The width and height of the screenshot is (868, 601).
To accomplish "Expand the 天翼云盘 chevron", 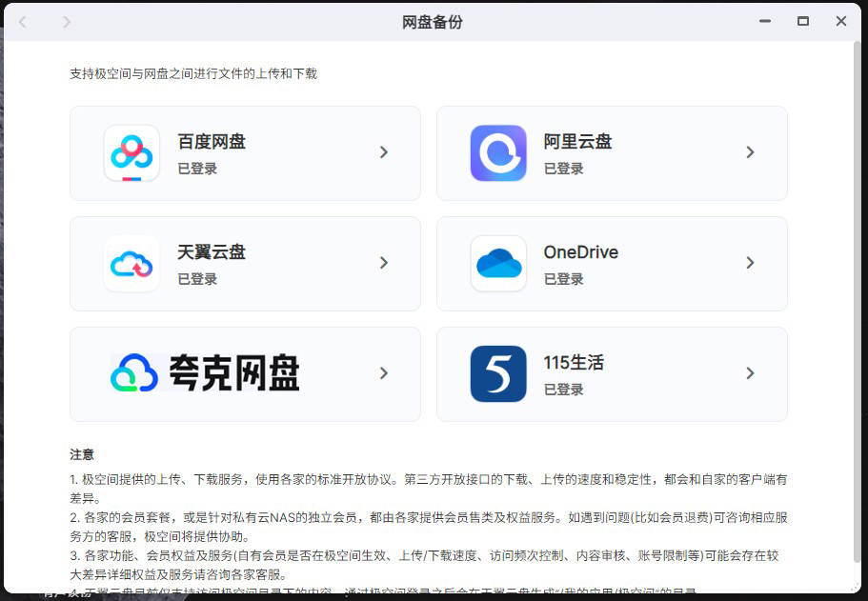I will pos(384,262).
